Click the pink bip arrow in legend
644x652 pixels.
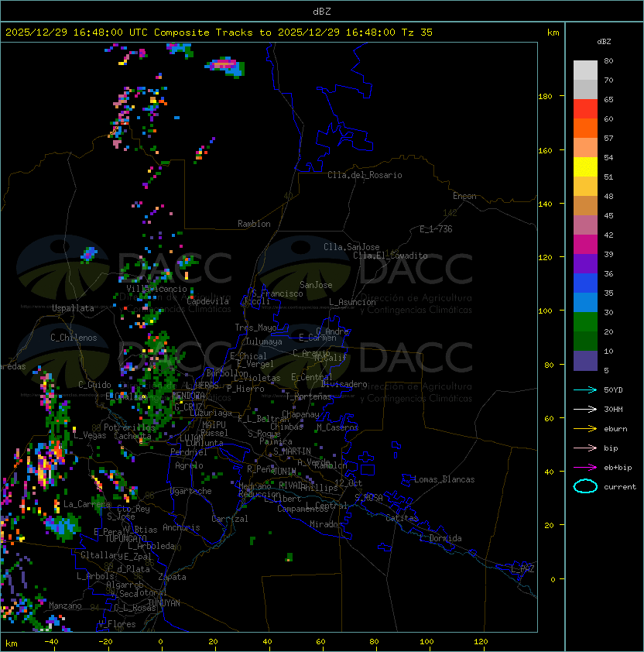[585, 448]
